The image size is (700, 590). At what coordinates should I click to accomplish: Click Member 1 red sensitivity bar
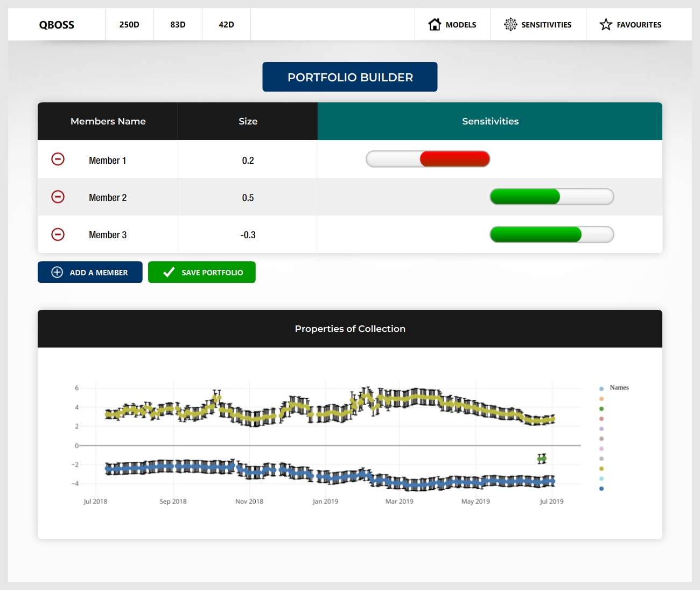click(x=454, y=159)
